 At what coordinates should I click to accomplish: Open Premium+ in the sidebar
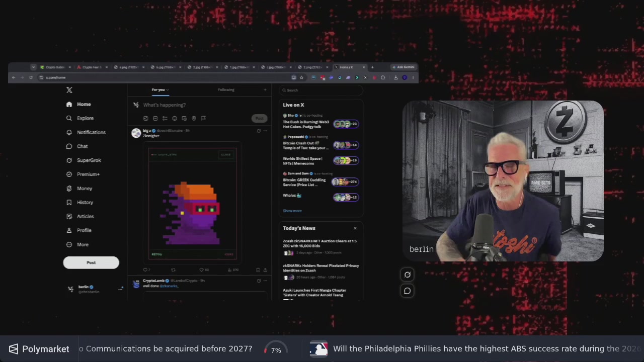coord(83,174)
